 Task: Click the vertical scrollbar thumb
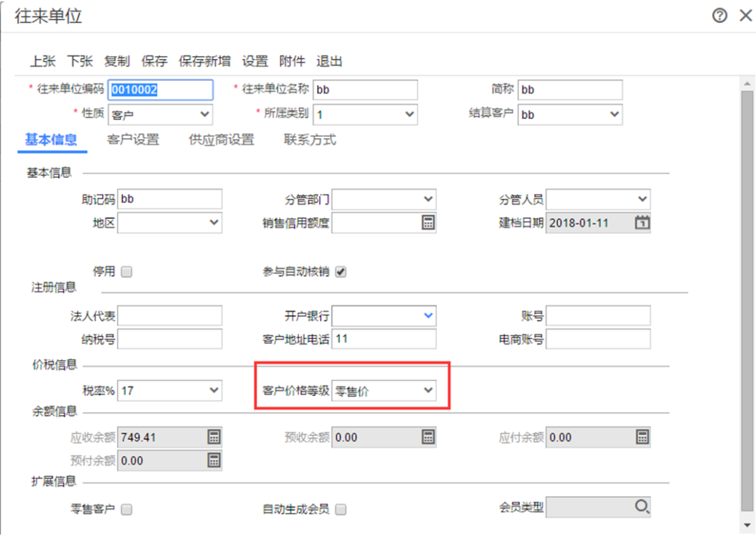(747, 300)
